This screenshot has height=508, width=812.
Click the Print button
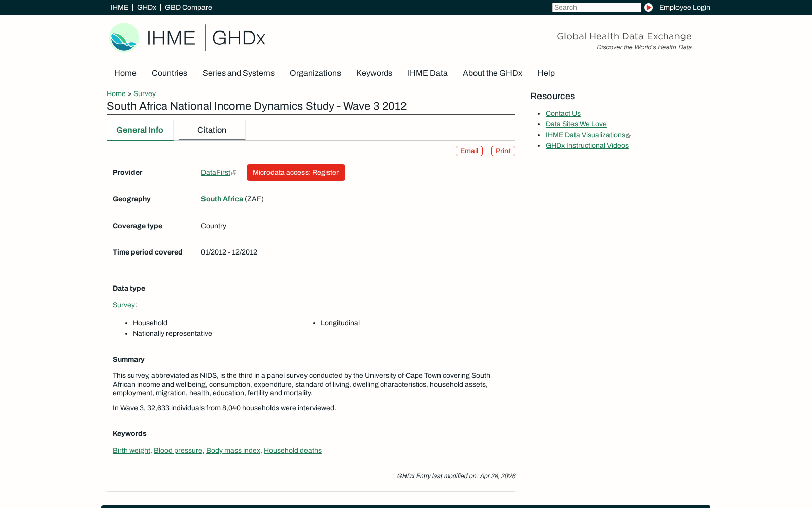point(503,151)
